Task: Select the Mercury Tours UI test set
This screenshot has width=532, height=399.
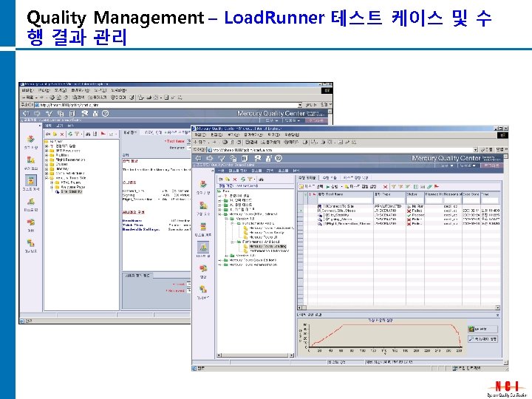Action: [263, 237]
